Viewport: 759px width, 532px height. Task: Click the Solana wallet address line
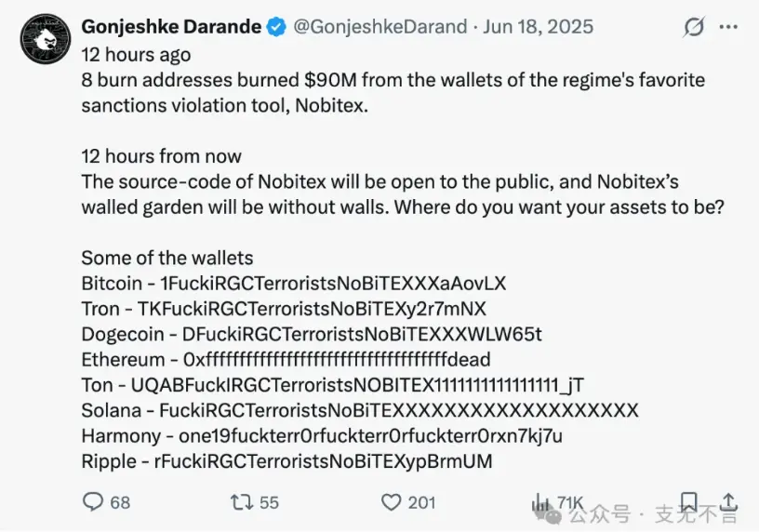tap(360, 410)
